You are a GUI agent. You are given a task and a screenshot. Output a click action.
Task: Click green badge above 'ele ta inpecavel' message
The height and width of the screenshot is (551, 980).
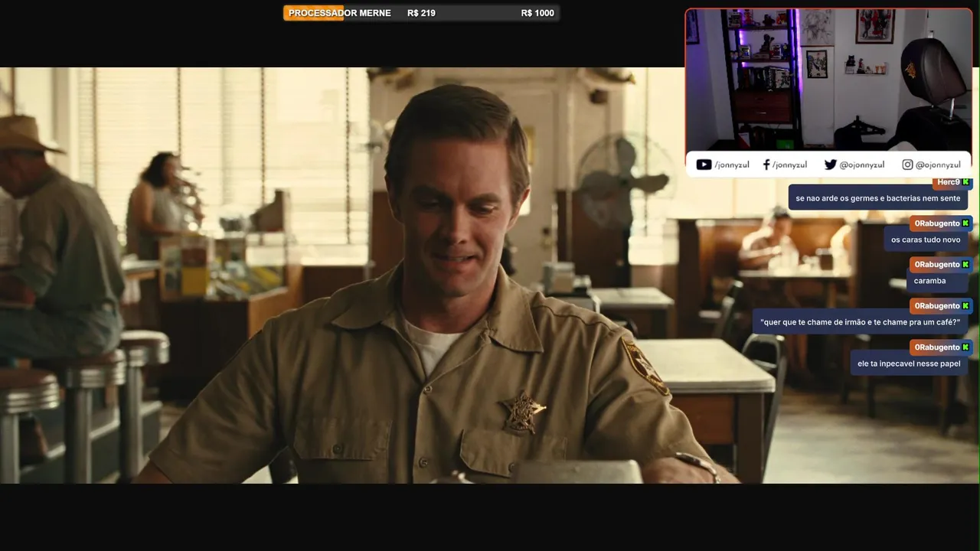(x=965, y=347)
